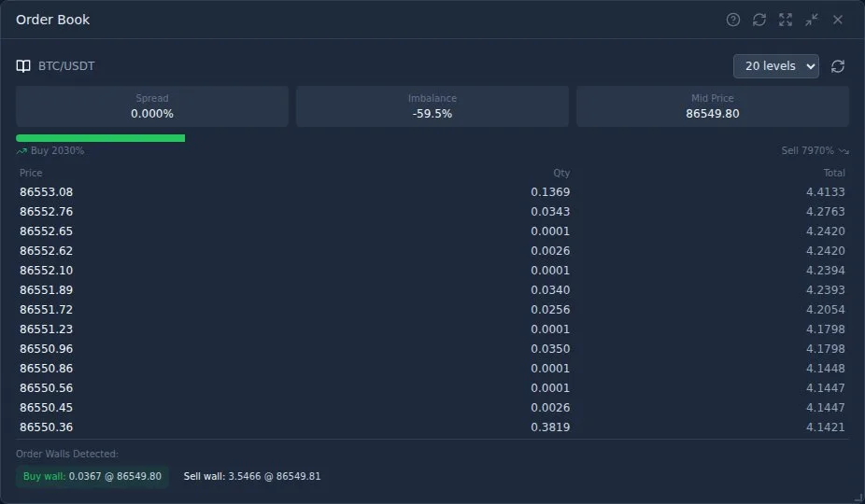Click the Buy wall 0.0367 badge
The width and height of the screenshot is (865, 504).
point(92,476)
